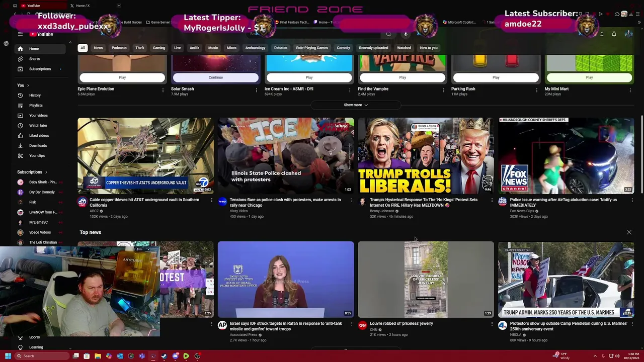Expand the You section
The image size is (644, 362).
pos(23,85)
